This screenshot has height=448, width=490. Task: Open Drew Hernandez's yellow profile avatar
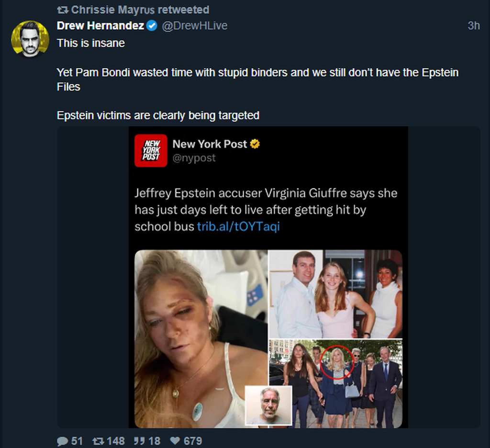click(x=30, y=39)
